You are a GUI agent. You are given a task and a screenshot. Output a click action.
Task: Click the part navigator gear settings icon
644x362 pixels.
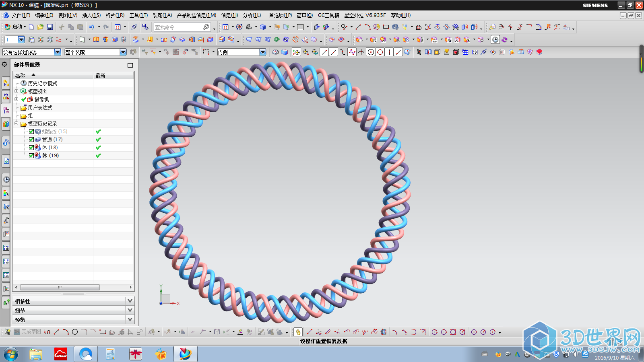pos(4,64)
